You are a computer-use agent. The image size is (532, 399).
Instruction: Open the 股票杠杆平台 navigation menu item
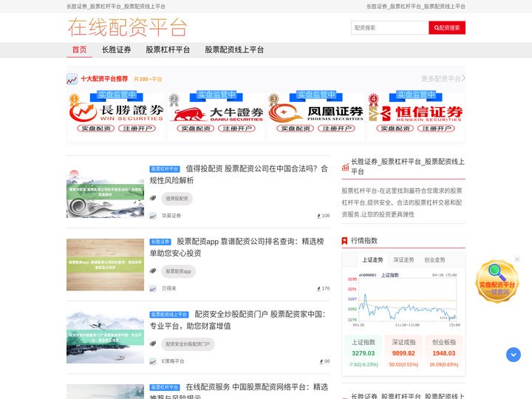point(168,50)
